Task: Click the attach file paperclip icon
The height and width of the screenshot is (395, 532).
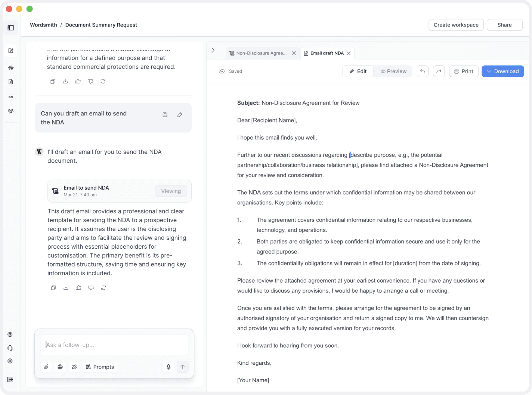Action: click(x=46, y=367)
